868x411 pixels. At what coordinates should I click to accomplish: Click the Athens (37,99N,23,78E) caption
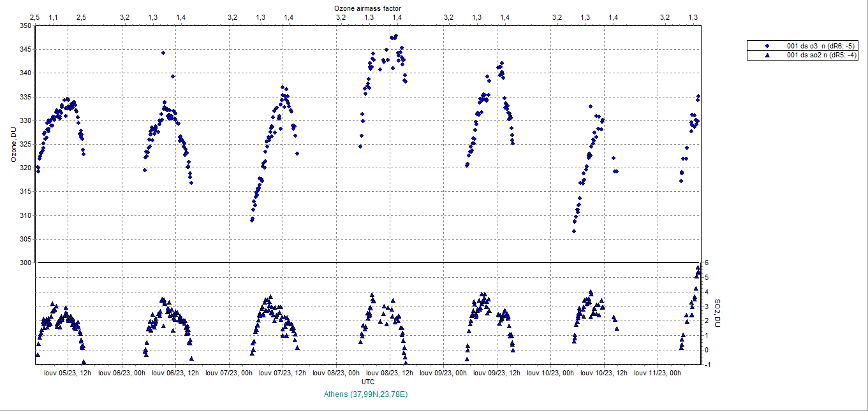tap(365, 394)
